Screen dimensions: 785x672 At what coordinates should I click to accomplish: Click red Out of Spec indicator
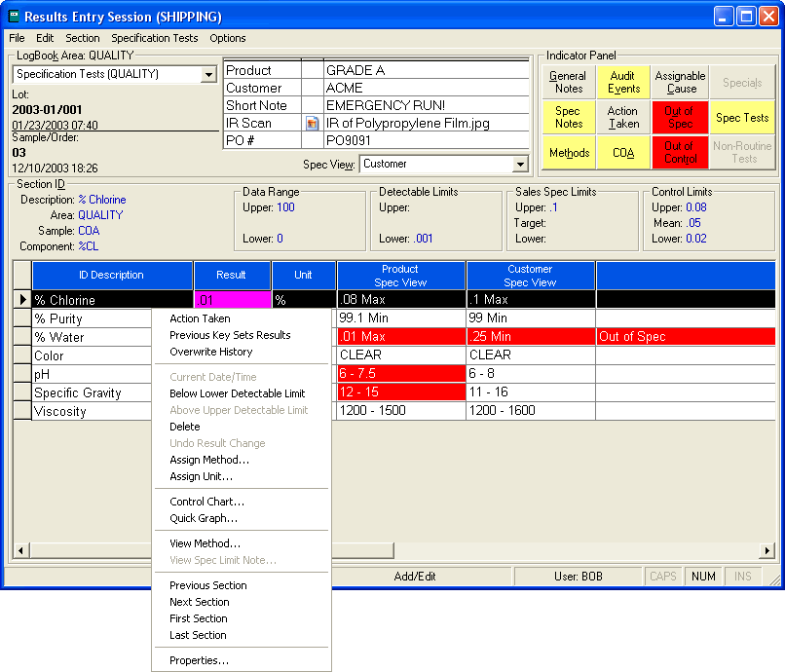pos(680,117)
